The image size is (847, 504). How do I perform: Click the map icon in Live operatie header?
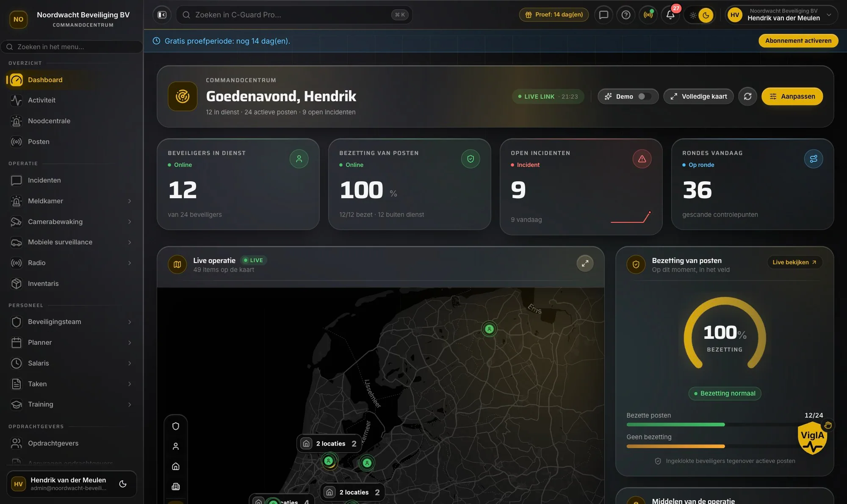[177, 264]
